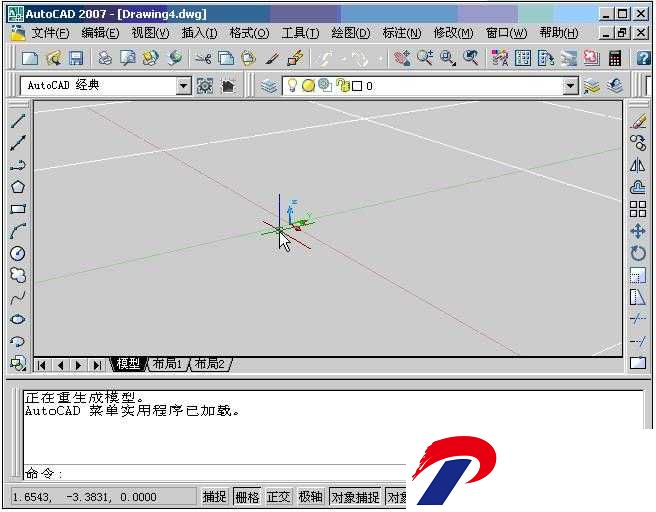The image size is (656, 512).
Task: Switch to the 布局1 tab
Action: (x=167, y=364)
